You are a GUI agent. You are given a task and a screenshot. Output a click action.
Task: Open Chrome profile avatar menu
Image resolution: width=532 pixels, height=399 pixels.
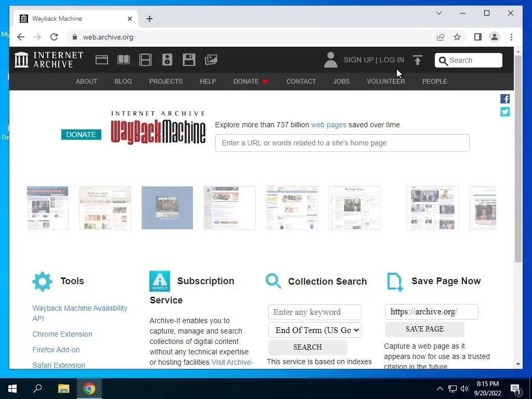495,37
